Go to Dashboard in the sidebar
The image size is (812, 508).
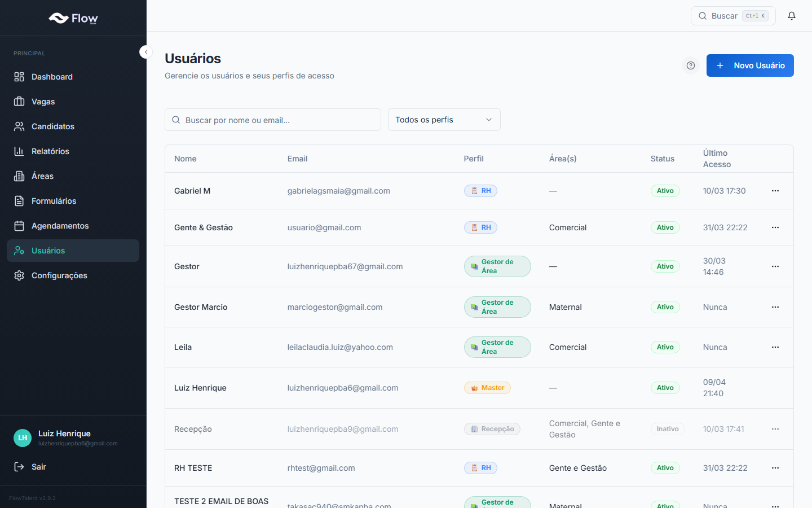tap(52, 77)
